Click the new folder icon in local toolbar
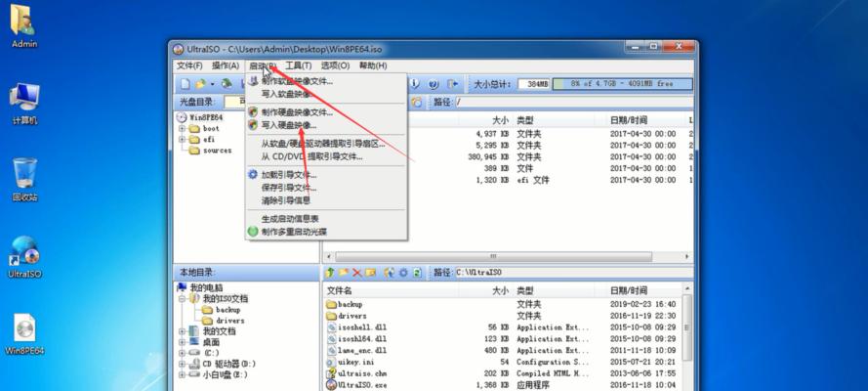 [x=344, y=273]
